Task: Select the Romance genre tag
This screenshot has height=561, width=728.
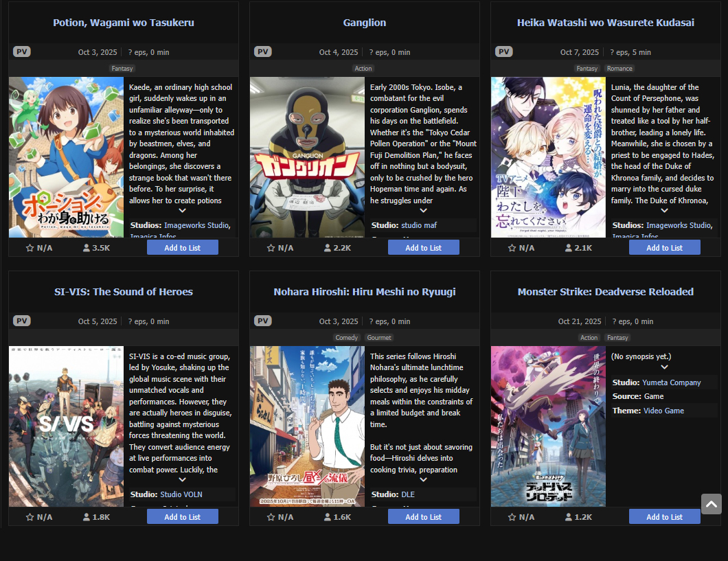Action: tap(619, 68)
